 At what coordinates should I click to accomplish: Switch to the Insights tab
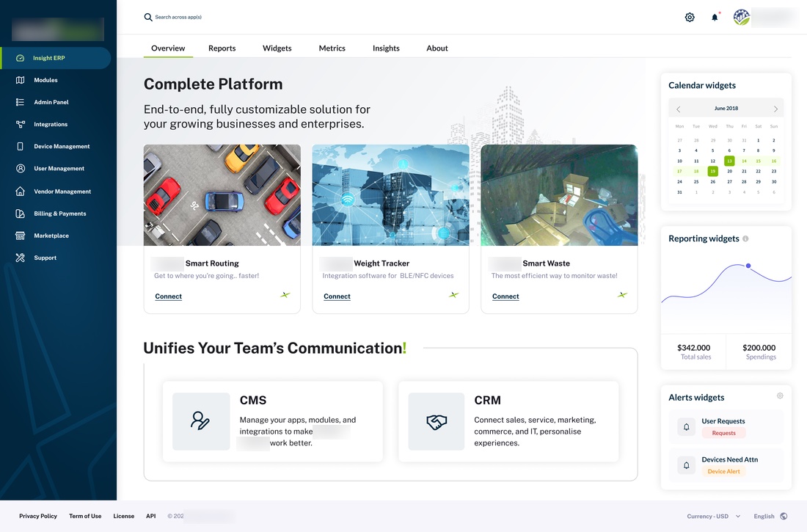click(386, 48)
